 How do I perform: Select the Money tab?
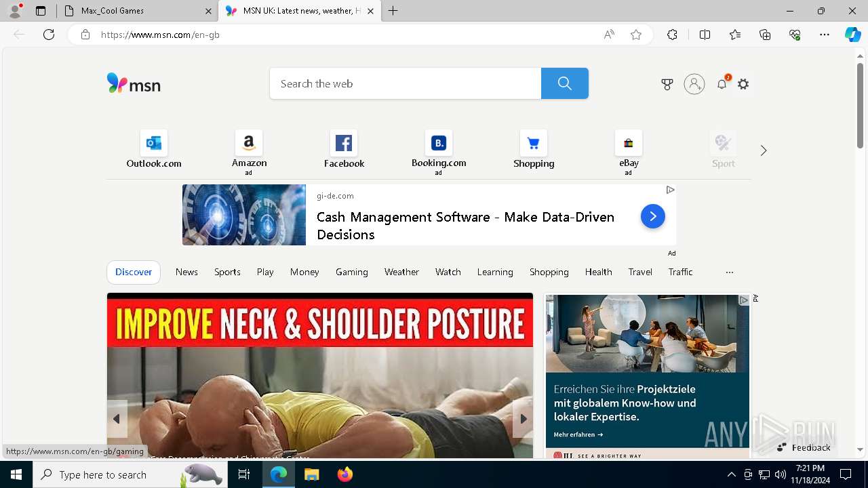304,272
